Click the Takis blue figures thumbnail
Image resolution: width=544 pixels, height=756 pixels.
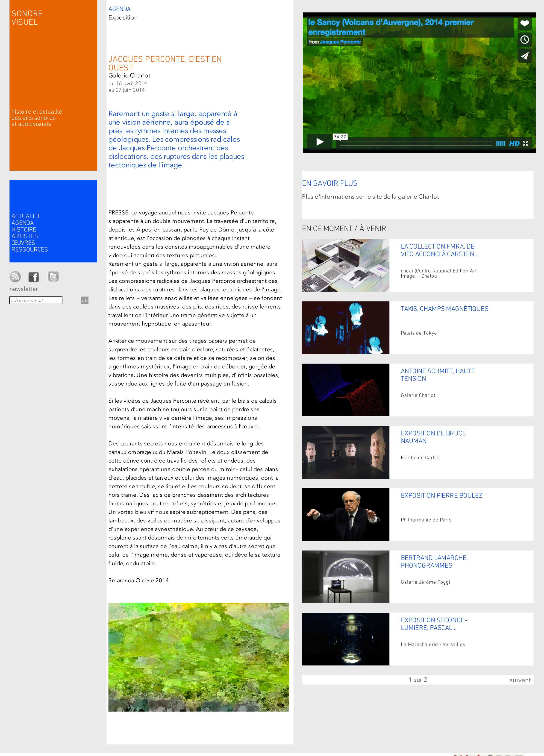[x=346, y=328]
